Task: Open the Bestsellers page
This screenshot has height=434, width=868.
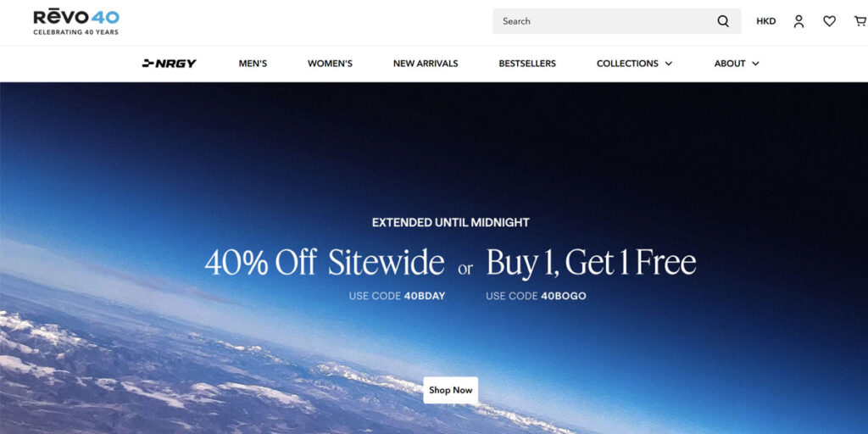Action: point(527,64)
